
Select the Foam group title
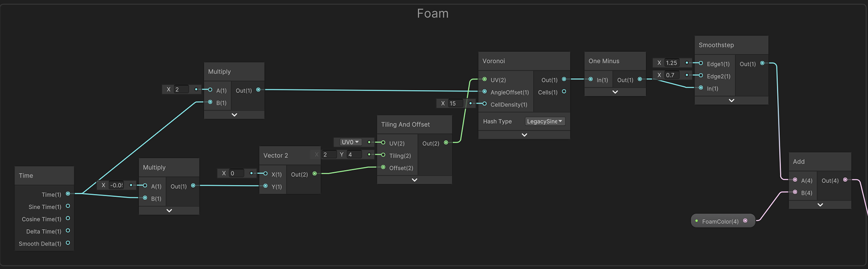tap(433, 14)
